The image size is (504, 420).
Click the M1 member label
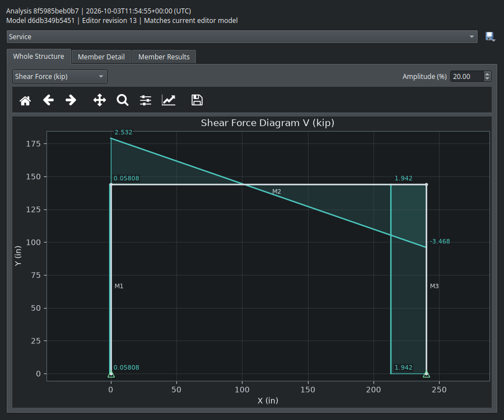pyautogui.click(x=119, y=286)
